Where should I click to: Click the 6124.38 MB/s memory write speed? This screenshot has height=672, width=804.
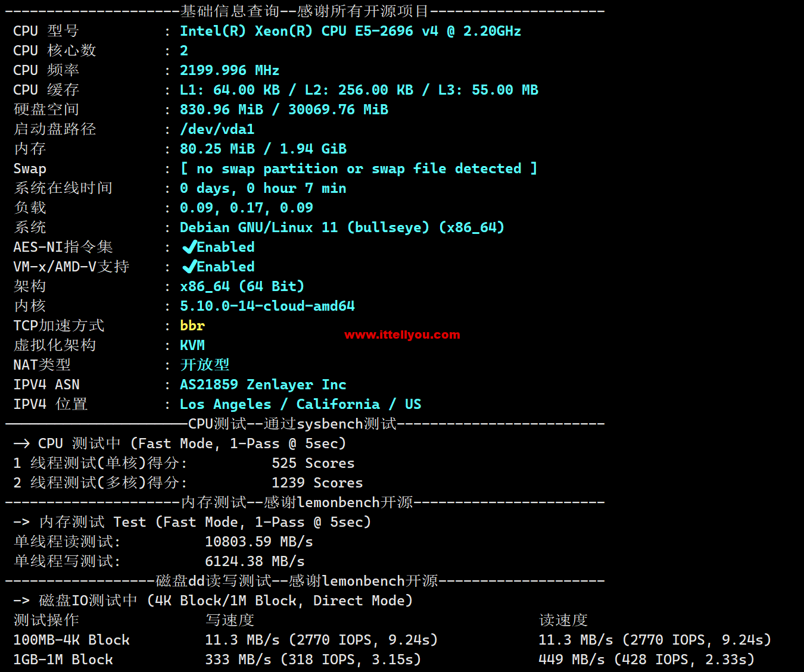[255, 561]
